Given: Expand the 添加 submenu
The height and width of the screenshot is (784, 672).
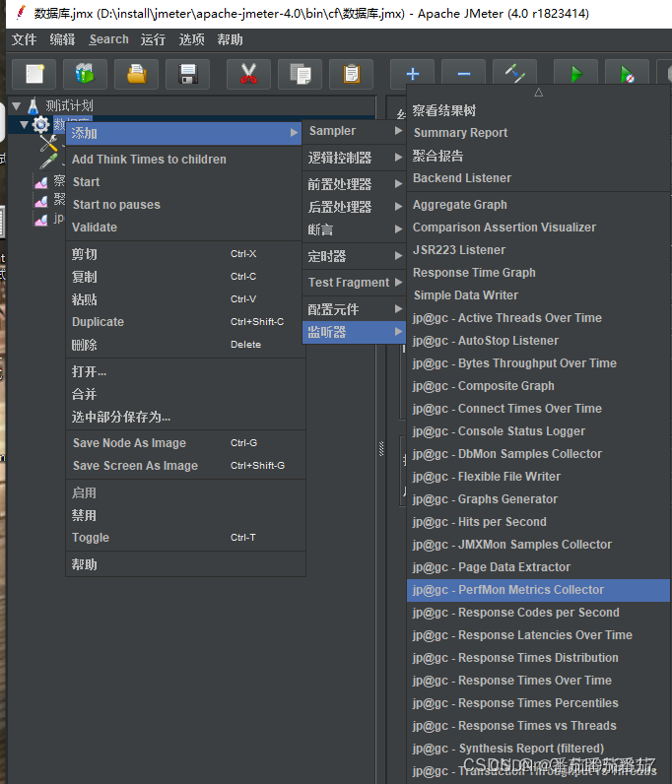Looking at the screenshot, I should [x=183, y=134].
